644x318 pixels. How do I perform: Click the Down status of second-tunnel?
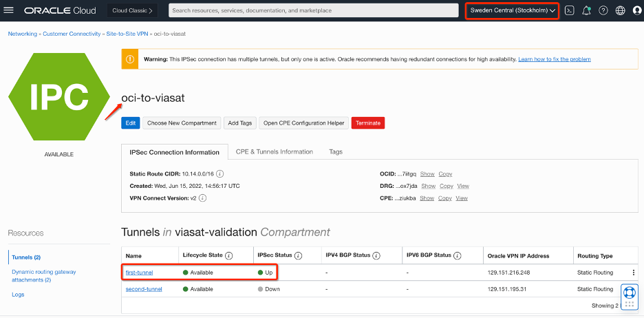[268, 289]
